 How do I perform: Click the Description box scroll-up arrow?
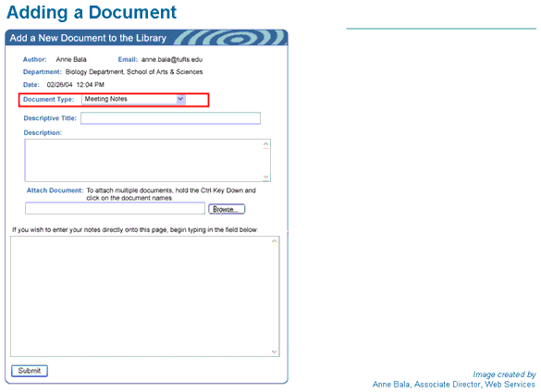pos(265,144)
